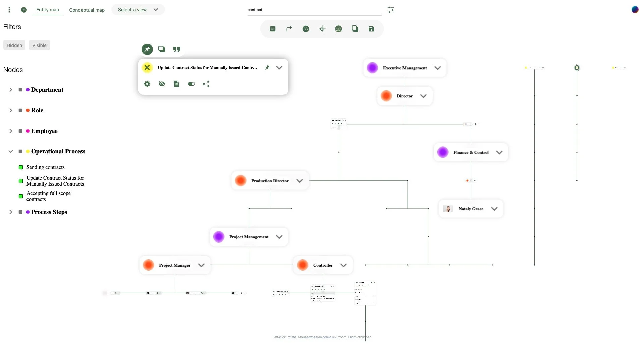The width and height of the screenshot is (644, 344).
Task: Click the Hidden filter button
Action: pyautogui.click(x=14, y=45)
